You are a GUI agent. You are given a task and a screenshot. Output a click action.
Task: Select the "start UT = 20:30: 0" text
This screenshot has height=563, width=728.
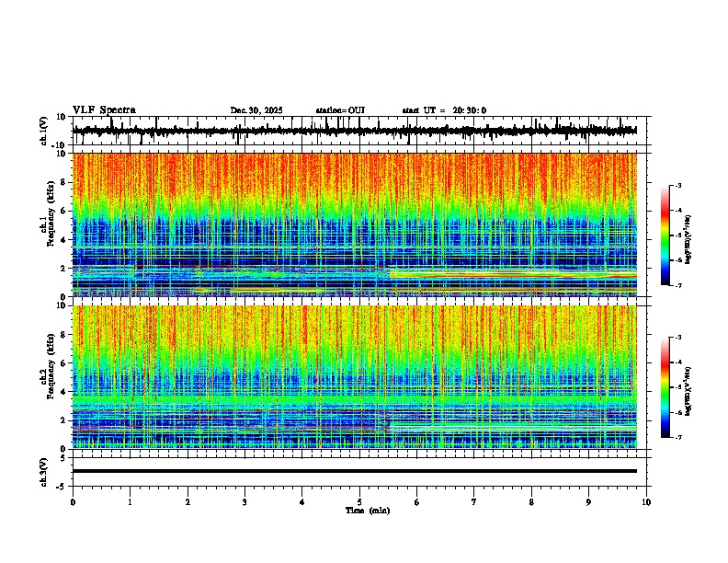coord(444,110)
